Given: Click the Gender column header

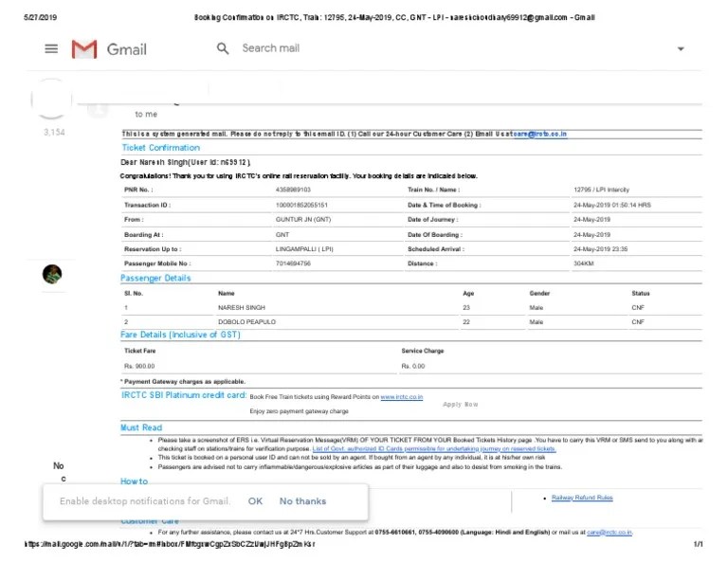Looking at the screenshot, I should pos(539,293).
